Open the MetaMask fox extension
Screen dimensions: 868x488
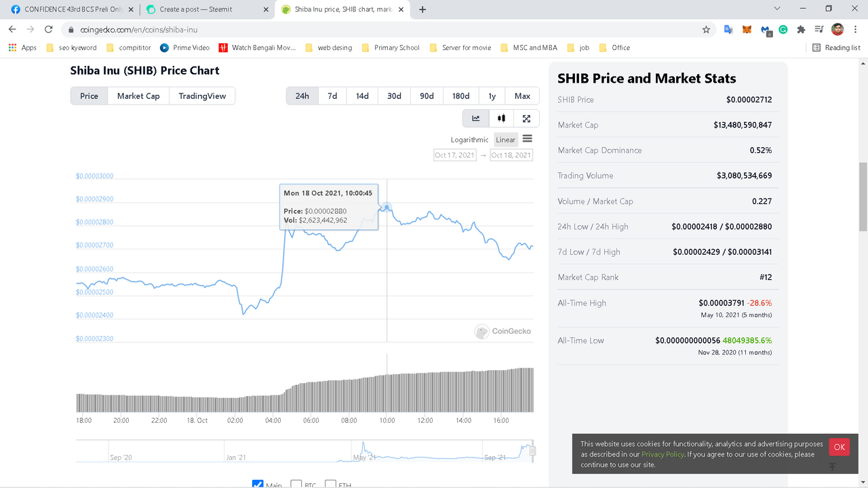[747, 30]
